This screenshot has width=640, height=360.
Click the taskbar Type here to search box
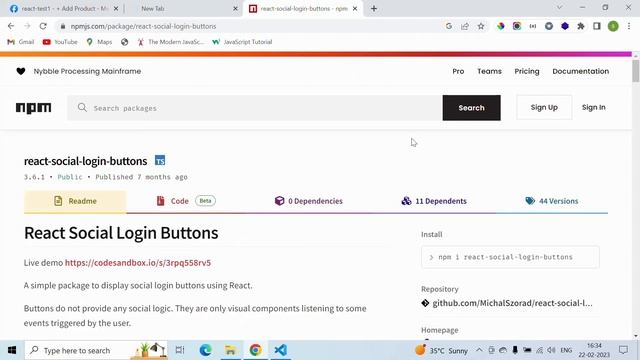[x=96, y=350]
